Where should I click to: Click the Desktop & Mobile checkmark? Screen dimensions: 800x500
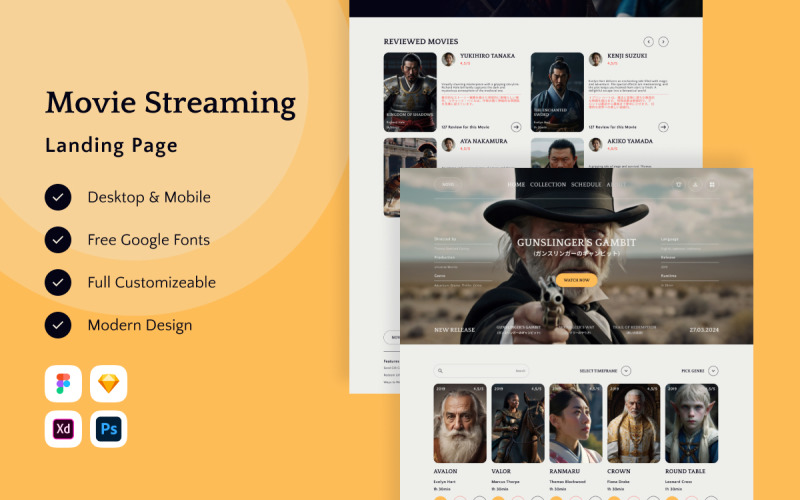58,197
